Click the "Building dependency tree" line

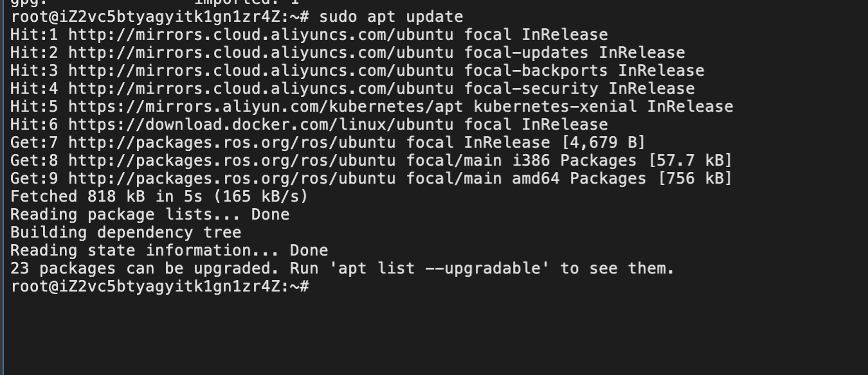tap(126, 232)
